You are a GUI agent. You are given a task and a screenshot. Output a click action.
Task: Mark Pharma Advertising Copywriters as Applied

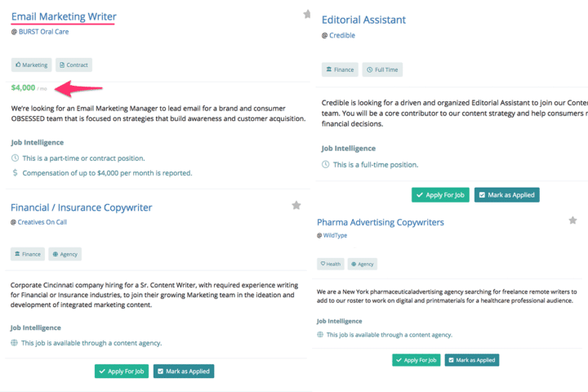tap(472, 360)
